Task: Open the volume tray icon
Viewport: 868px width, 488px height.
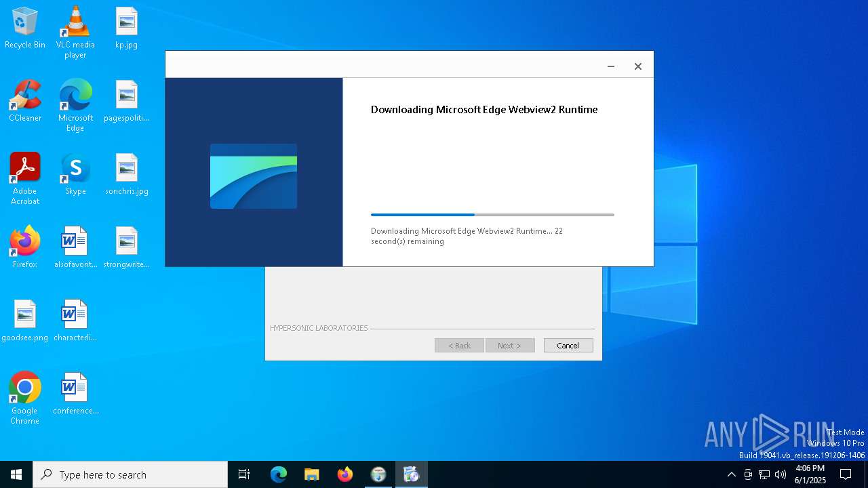Action: (781, 474)
